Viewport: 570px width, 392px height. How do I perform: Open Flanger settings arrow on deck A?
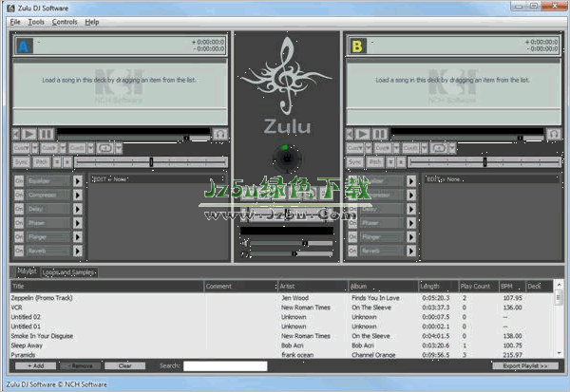pyautogui.click(x=78, y=237)
